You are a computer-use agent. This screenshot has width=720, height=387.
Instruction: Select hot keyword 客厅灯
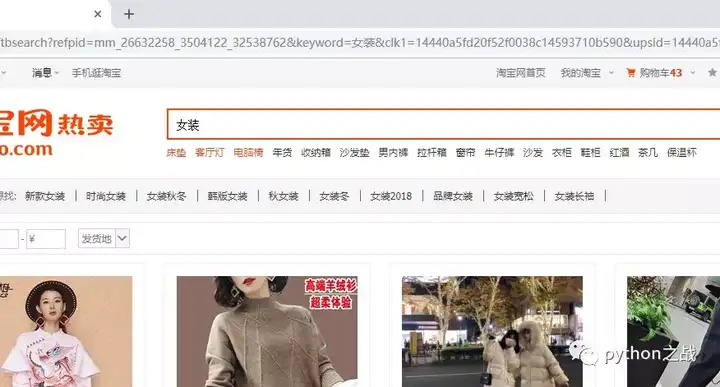pyautogui.click(x=209, y=152)
